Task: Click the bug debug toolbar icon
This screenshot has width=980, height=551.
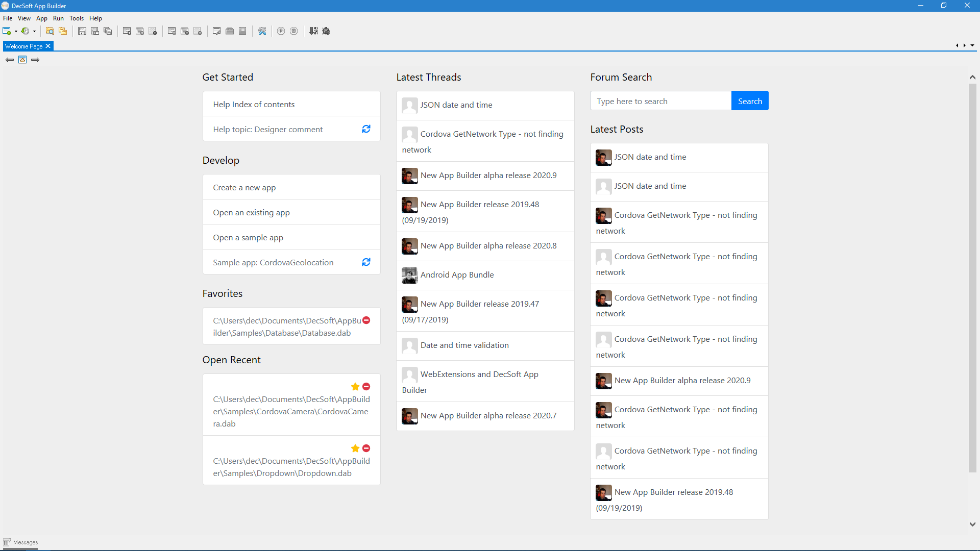Action: pyautogui.click(x=326, y=31)
